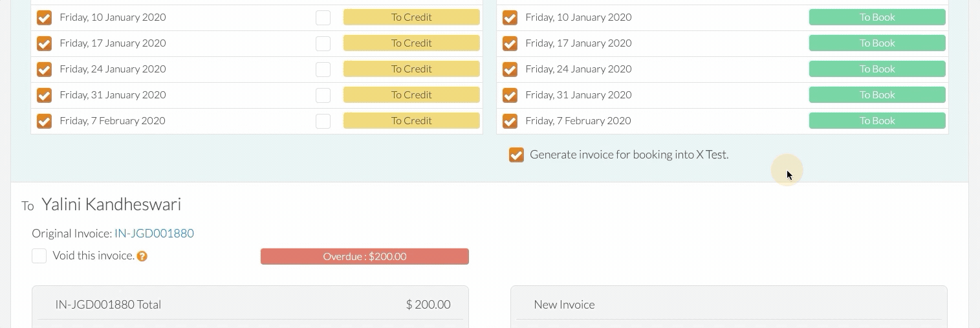
Task: Disable Generate invoice for booking into X Test
Action: click(x=516, y=155)
